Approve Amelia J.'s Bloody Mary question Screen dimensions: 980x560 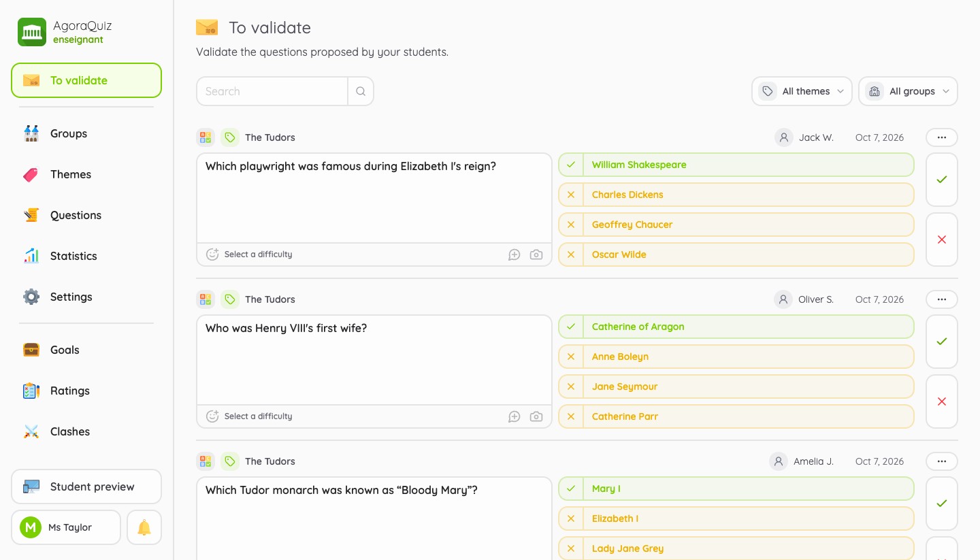(942, 504)
